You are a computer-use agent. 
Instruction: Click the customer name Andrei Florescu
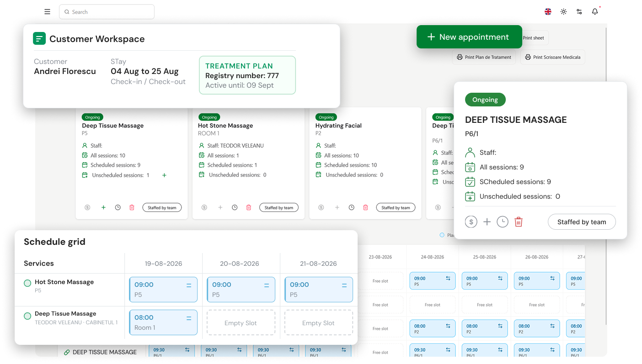tap(65, 71)
